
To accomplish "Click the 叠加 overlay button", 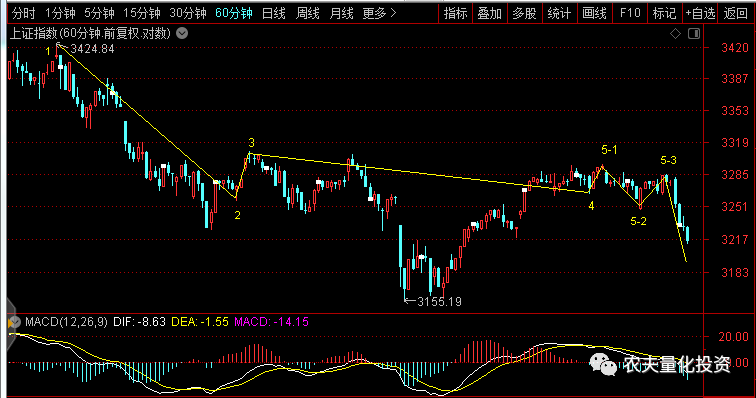I will [x=490, y=13].
